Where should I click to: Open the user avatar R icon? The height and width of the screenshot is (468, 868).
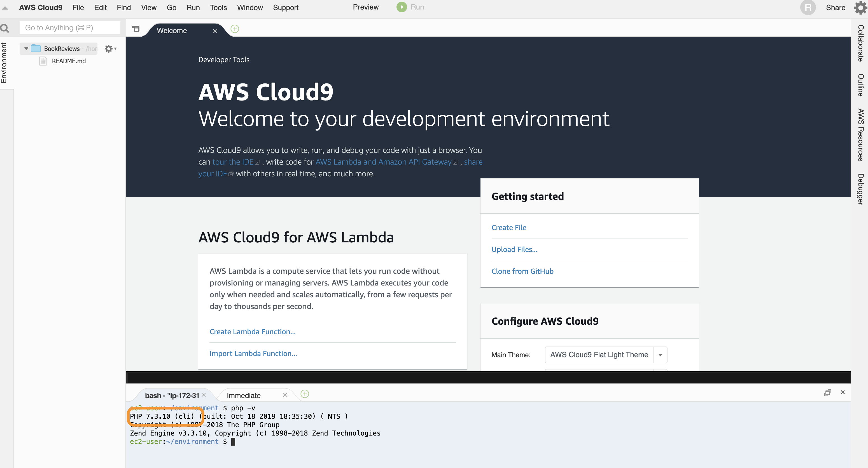pyautogui.click(x=808, y=7)
